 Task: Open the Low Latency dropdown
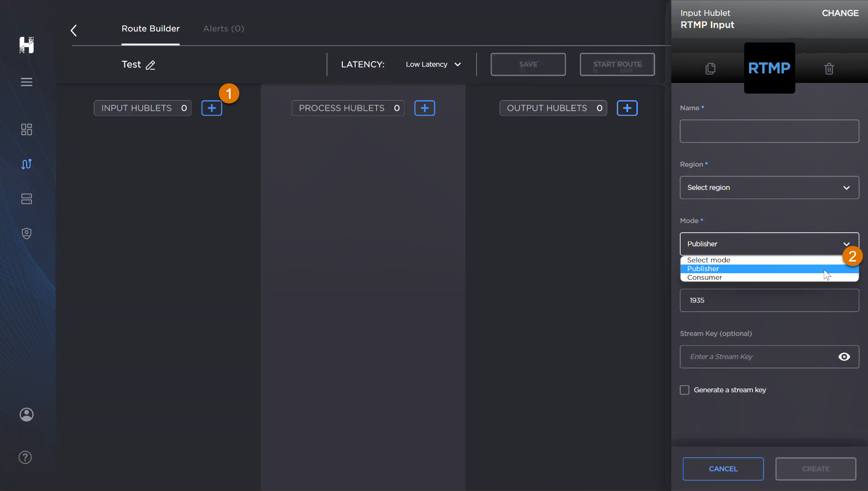pyautogui.click(x=432, y=64)
